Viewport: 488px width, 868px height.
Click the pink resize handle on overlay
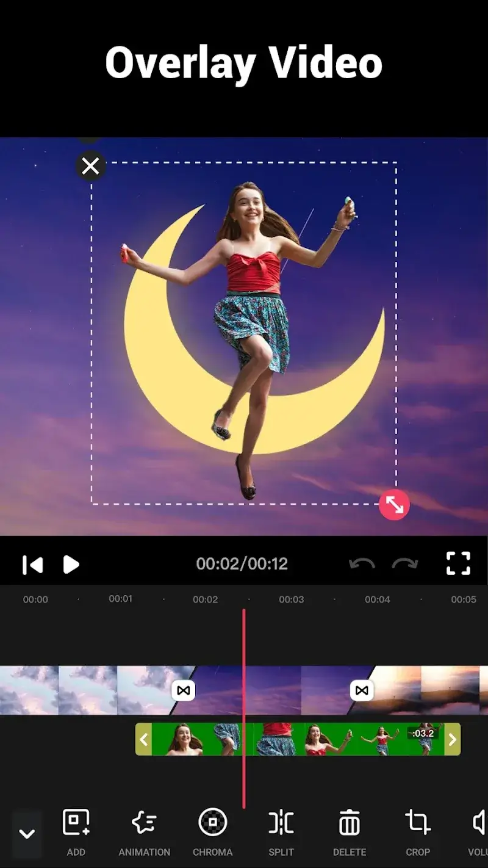click(394, 505)
